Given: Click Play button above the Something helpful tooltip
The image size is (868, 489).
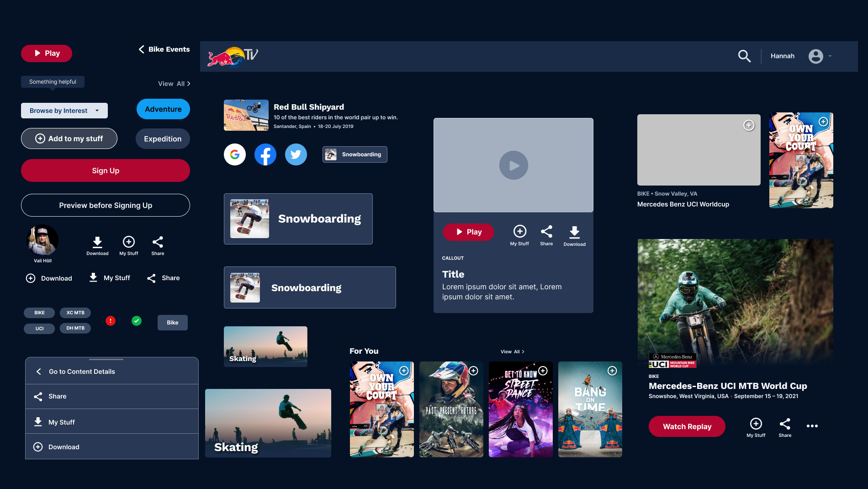Looking at the screenshot, I should pos(47,53).
